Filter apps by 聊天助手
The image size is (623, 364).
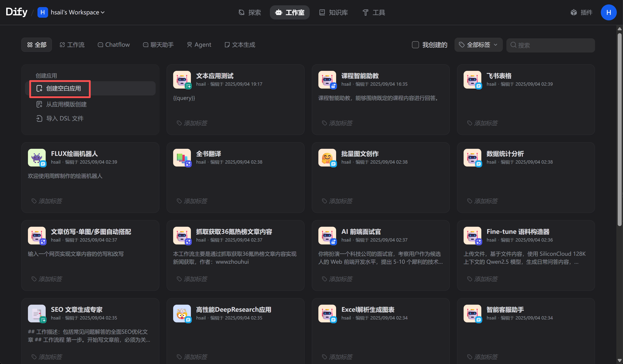pyautogui.click(x=158, y=45)
